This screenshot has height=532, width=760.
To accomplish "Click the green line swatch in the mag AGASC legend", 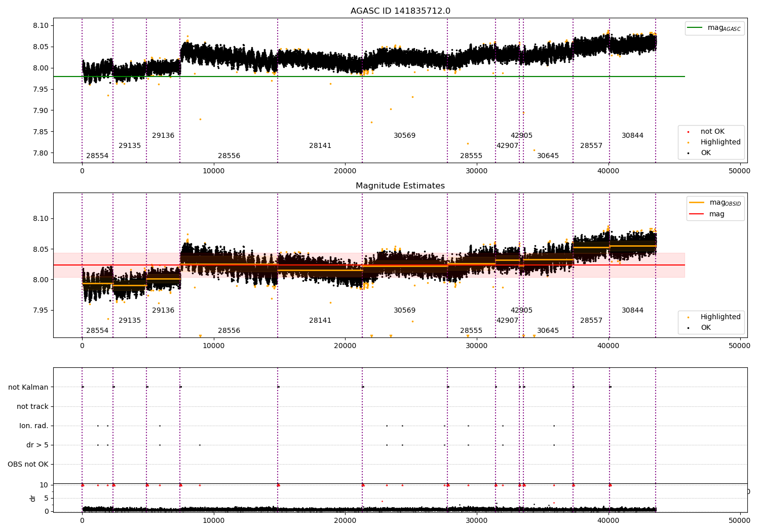I will coord(695,28).
